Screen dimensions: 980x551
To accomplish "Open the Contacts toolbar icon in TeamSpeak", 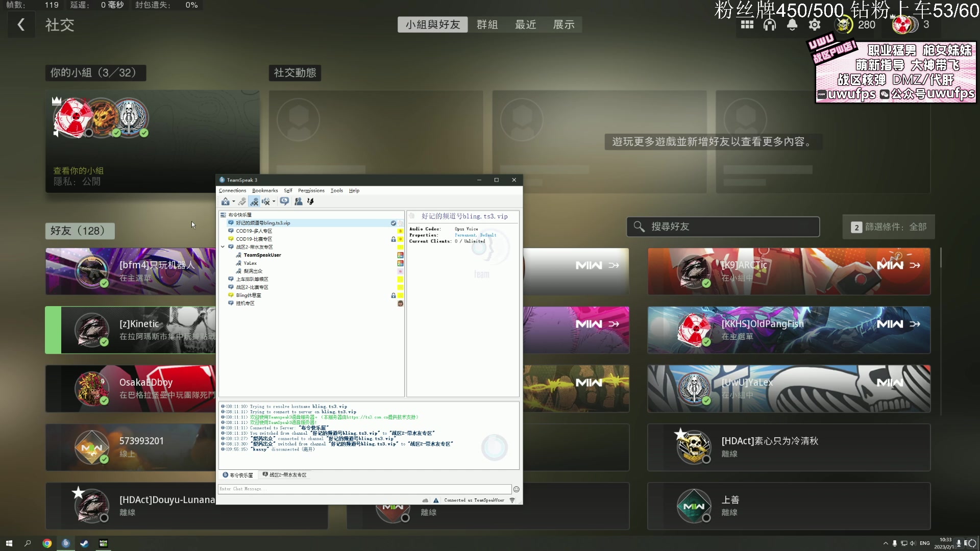I will 299,202.
